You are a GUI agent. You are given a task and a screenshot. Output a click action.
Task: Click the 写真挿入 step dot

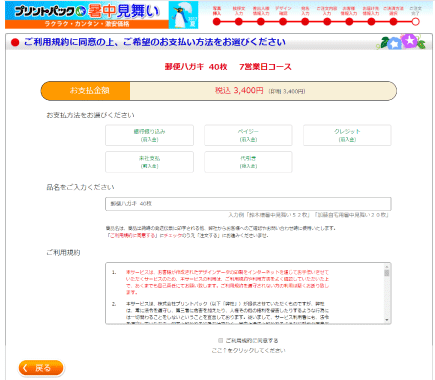click(217, 22)
